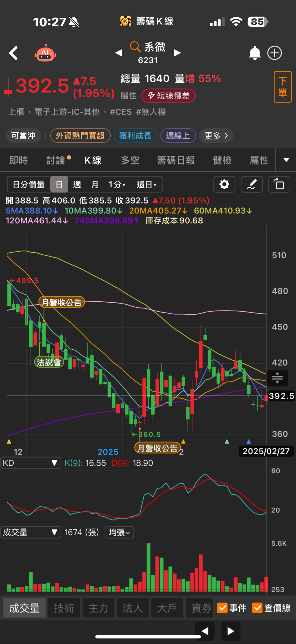This screenshot has width=296, height=644.
Task: Step chart cursor forward one day
Action: coord(231,631)
